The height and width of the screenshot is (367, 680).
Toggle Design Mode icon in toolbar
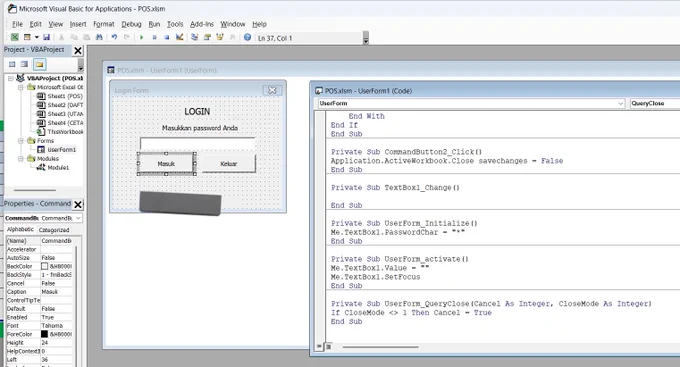point(180,38)
